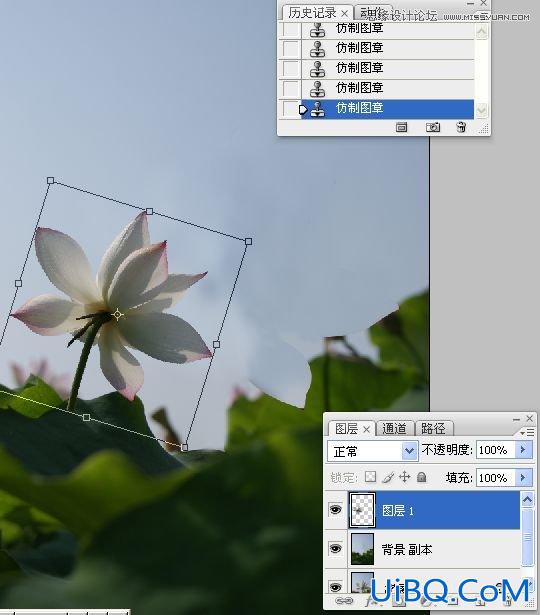Lock image pixels using brush icon
Image resolution: width=540 pixels, height=615 pixels.
(x=388, y=477)
